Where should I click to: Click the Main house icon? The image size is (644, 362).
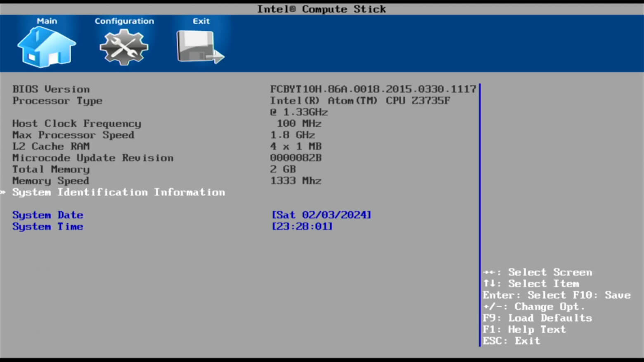click(47, 47)
